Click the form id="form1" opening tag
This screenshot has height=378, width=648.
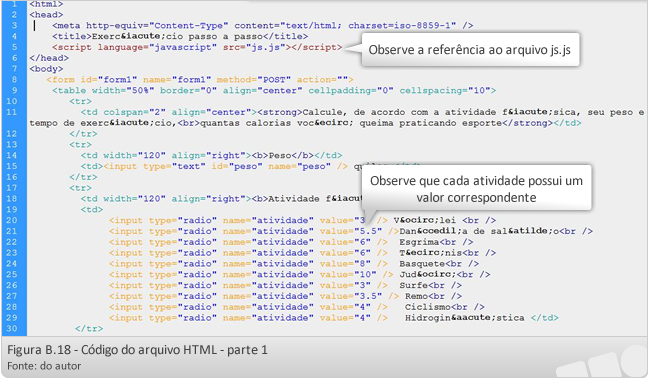click(200, 79)
